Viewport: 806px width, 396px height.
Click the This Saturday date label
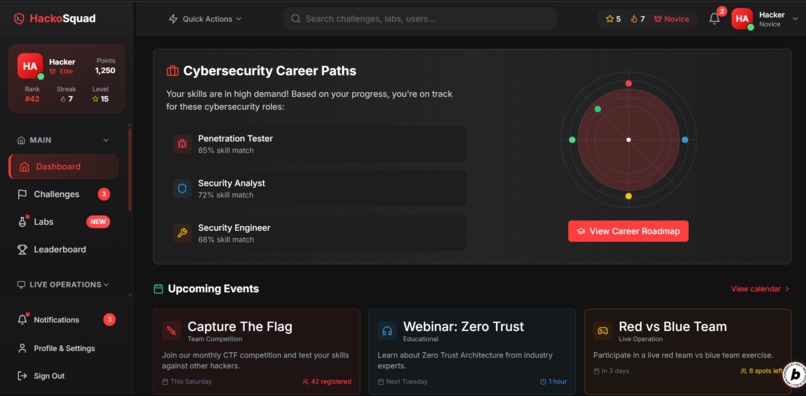point(187,382)
